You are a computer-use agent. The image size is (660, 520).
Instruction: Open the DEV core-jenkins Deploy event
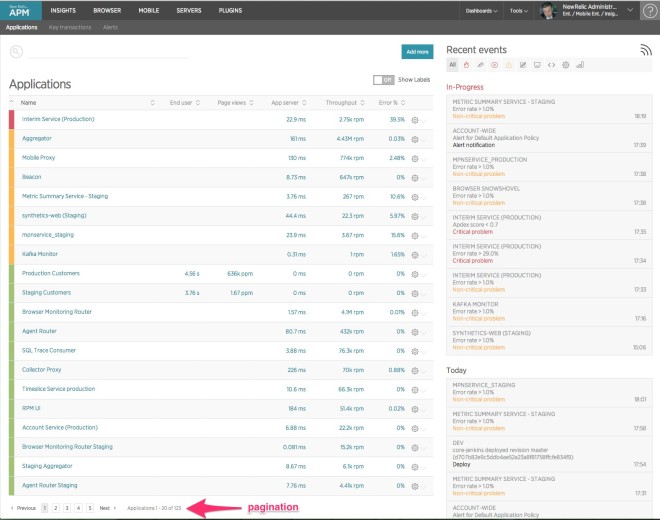click(x=549, y=453)
